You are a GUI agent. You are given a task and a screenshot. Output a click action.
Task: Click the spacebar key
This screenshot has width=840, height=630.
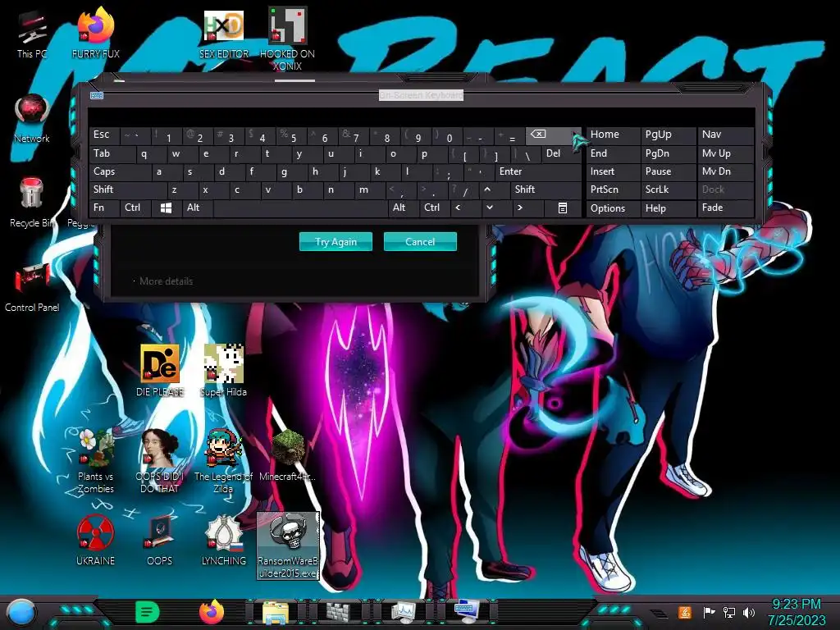300,208
